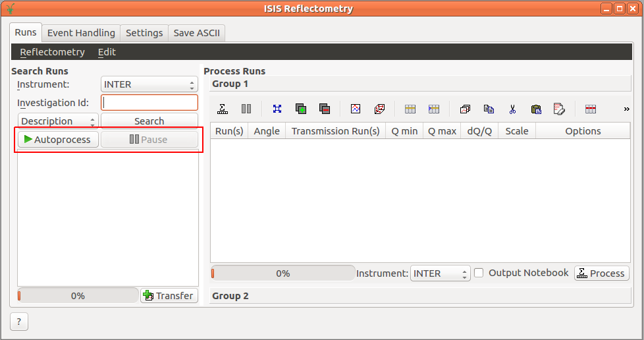
Task: Focus the Investigation Id text field
Action: point(149,103)
